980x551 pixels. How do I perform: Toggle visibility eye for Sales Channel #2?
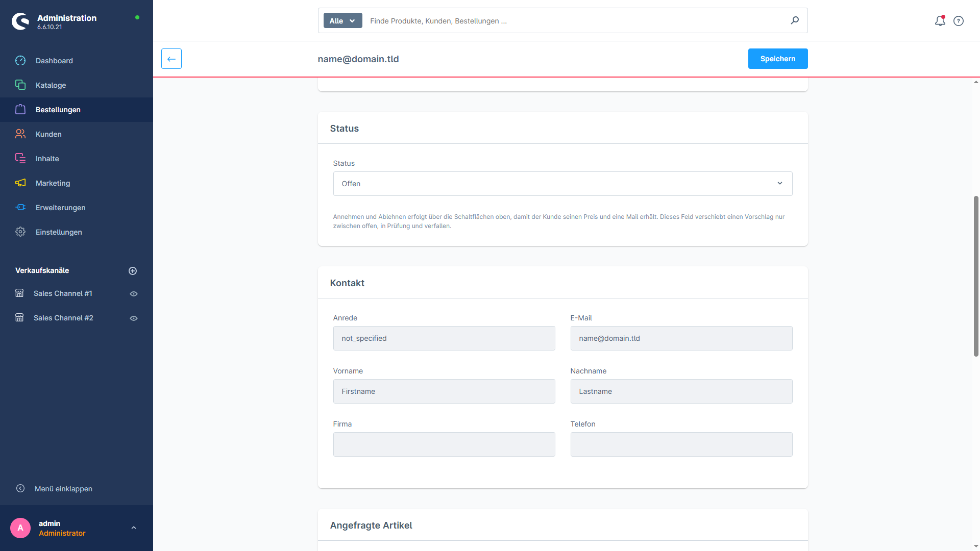click(x=134, y=318)
